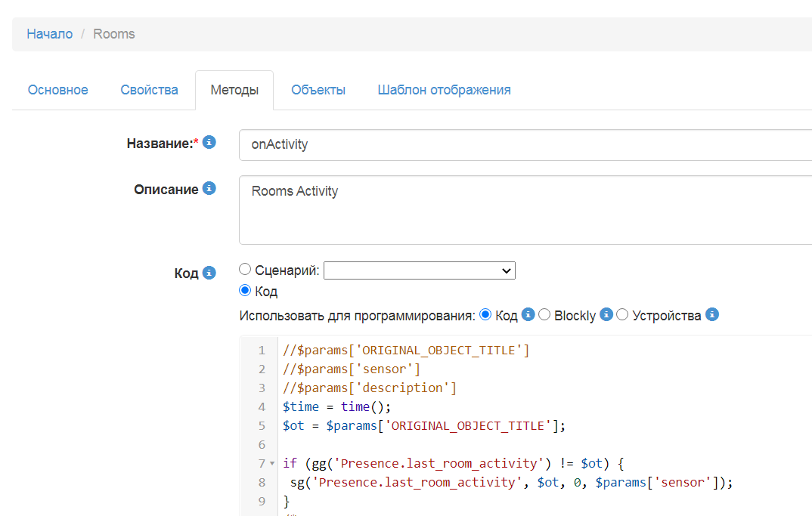The height and width of the screenshot is (516, 812).
Task: Click info icon next to Код label
Action: point(209,273)
